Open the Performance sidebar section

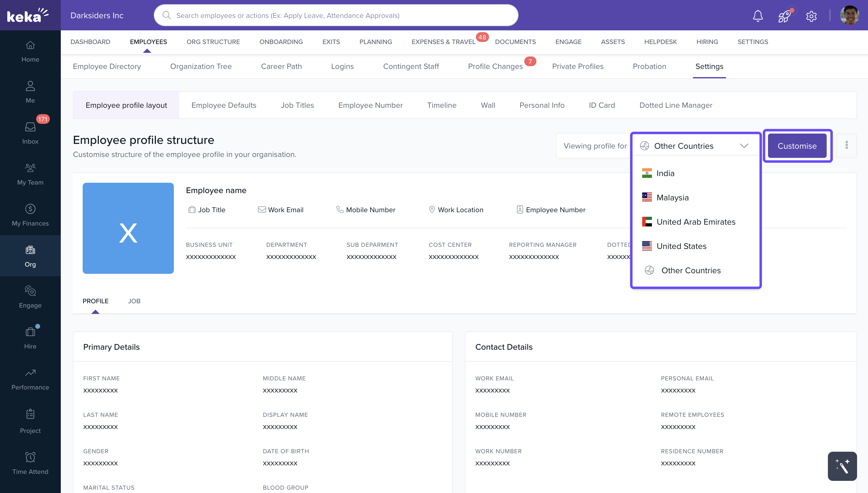[x=30, y=379]
